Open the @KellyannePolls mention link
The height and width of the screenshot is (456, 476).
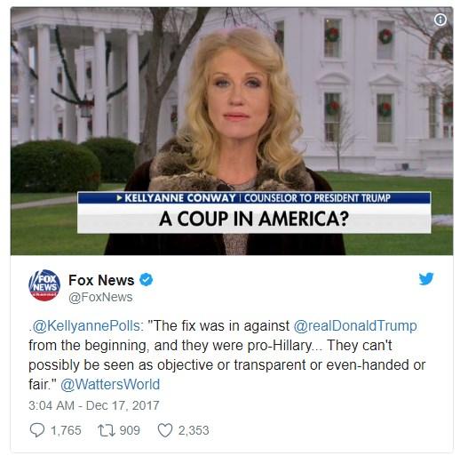click(86, 326)
